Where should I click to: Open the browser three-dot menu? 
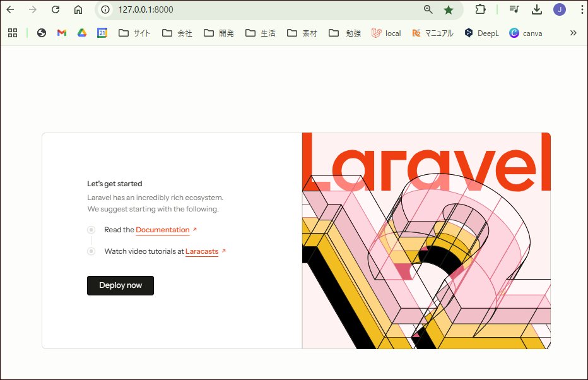(x=582, y=9)
